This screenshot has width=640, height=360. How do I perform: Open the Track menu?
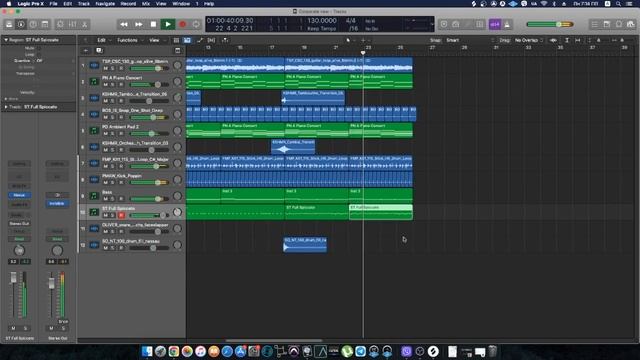(x=84, y=4)
